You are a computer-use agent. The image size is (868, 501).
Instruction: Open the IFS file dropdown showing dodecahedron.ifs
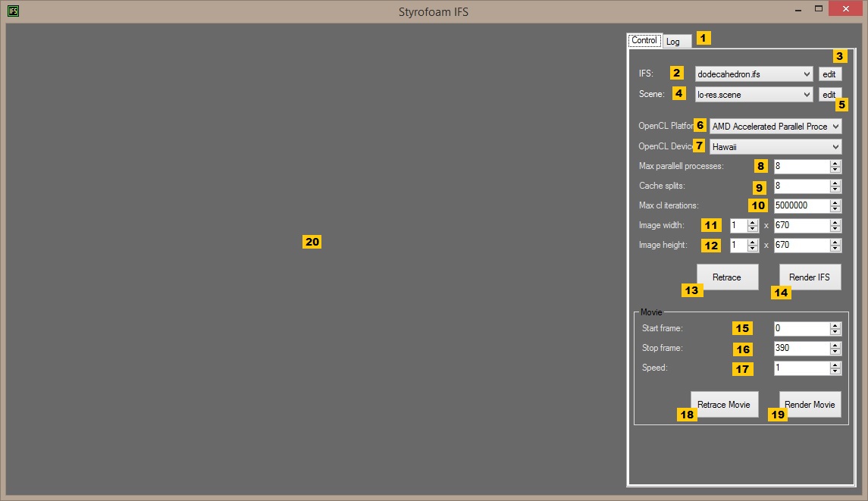click(x=754, y=74)
